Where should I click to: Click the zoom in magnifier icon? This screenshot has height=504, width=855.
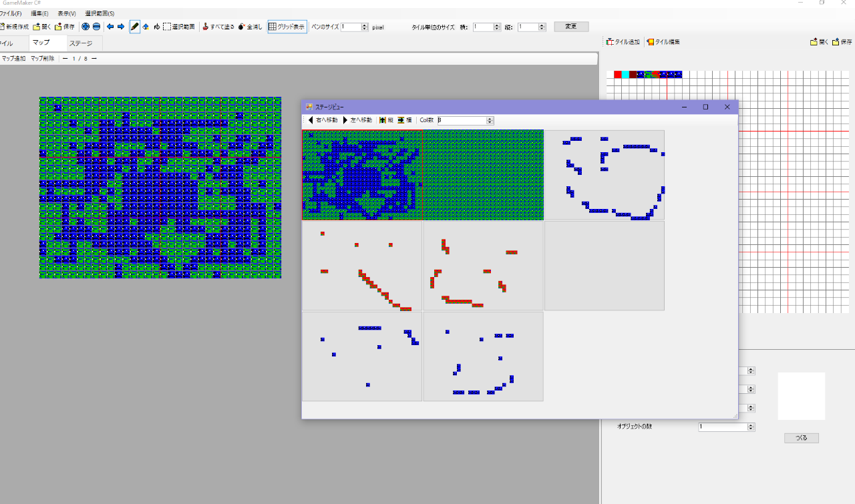click(x=85, y=27)
